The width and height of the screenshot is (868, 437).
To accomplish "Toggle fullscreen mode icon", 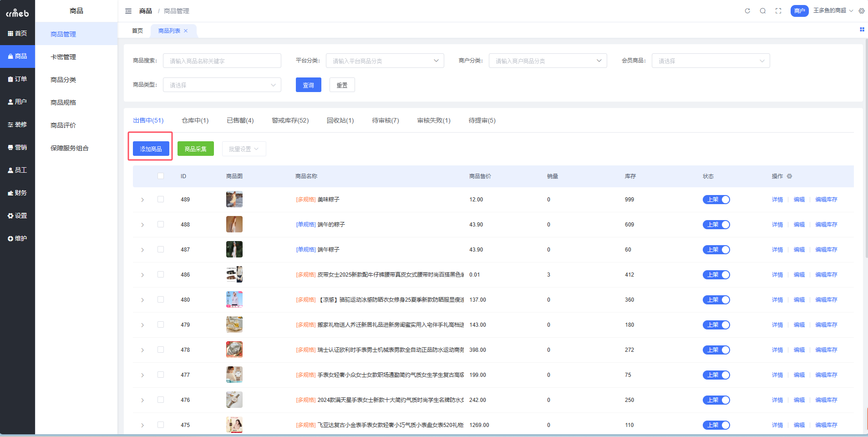I will [x=778, y=11].
